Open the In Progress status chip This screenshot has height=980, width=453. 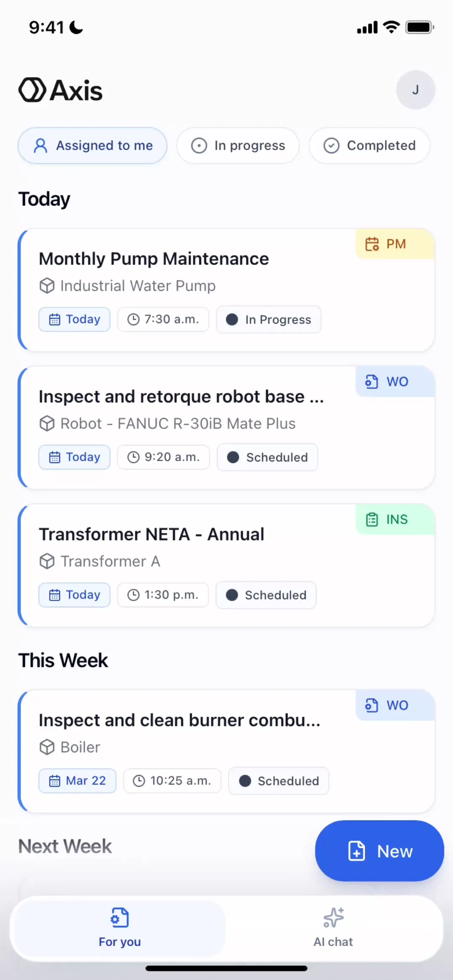(x=269, y=319)
